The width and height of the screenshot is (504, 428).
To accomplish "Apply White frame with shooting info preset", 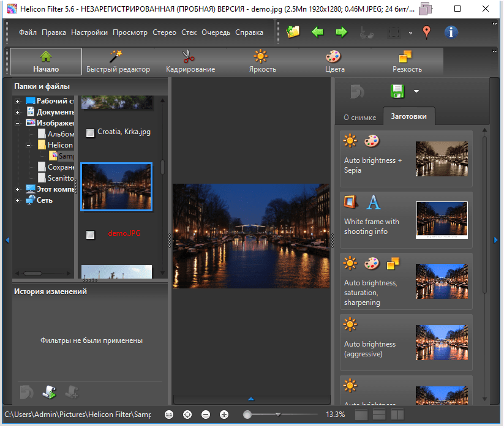I will coord(406,220).
